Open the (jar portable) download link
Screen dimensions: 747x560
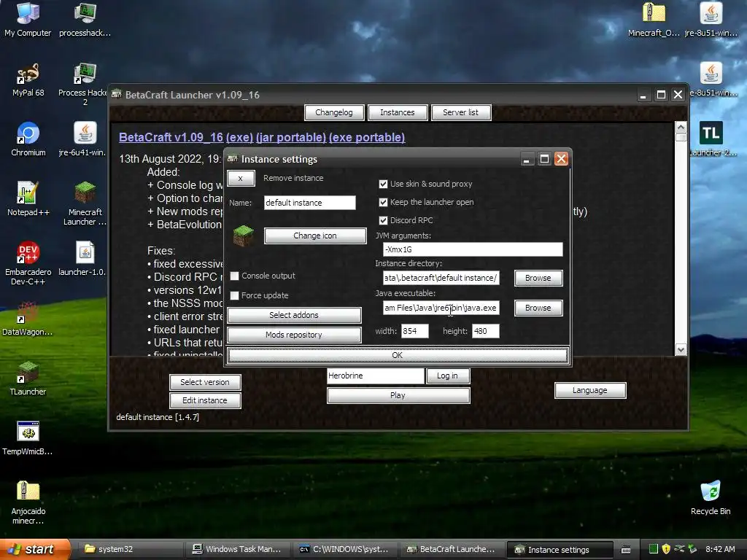[x=291, y=137]
